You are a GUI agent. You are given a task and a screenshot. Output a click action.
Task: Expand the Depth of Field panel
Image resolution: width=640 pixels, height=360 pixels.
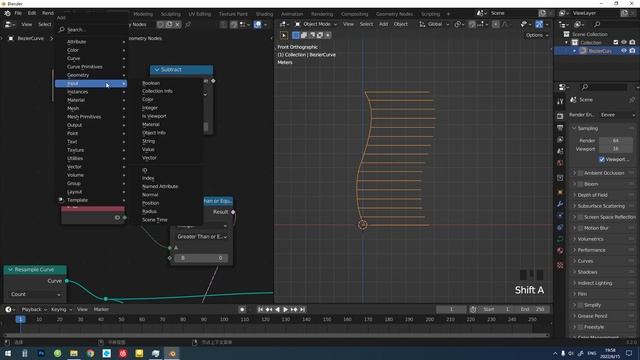pyautogui.click(x=592, y=195)
